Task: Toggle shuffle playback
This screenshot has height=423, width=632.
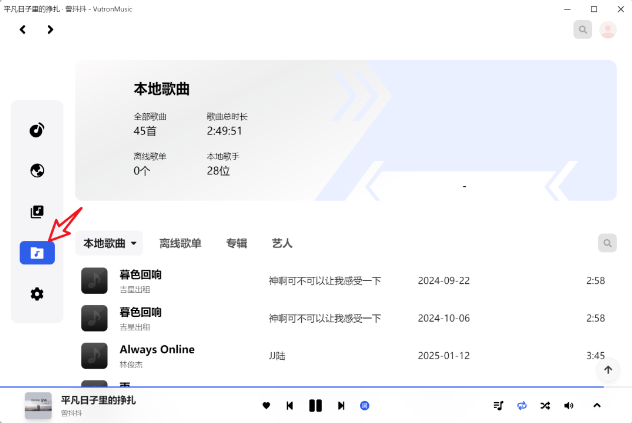Action: [545, 406]
